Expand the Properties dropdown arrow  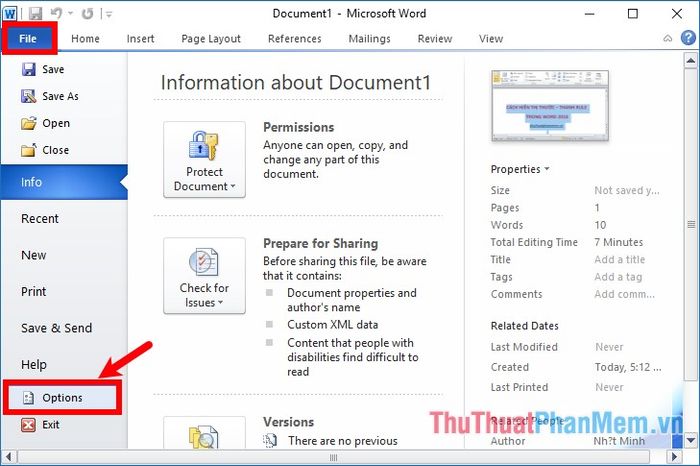547,169
